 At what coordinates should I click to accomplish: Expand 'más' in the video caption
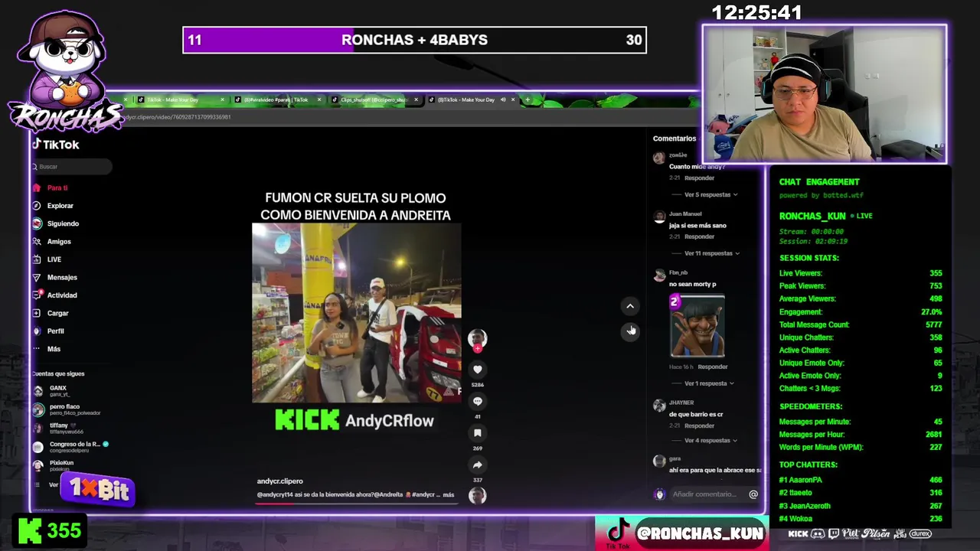(449, 494)
